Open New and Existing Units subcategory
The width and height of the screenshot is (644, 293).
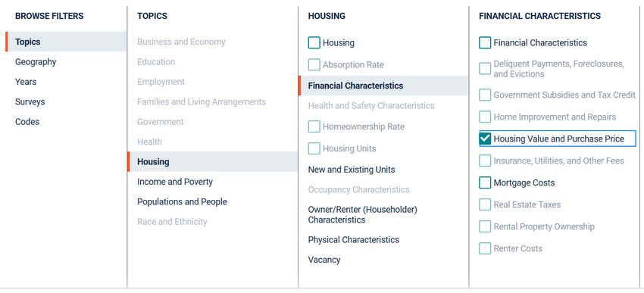352,170
